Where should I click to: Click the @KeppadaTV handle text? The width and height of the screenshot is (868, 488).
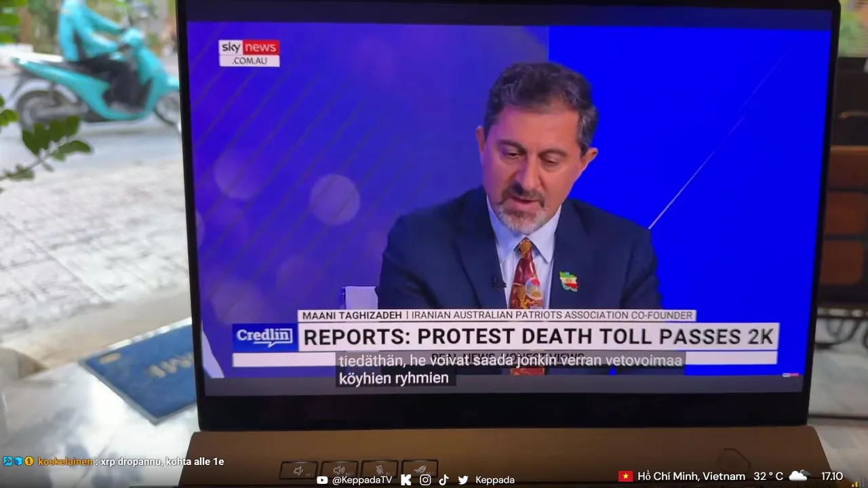362,480
